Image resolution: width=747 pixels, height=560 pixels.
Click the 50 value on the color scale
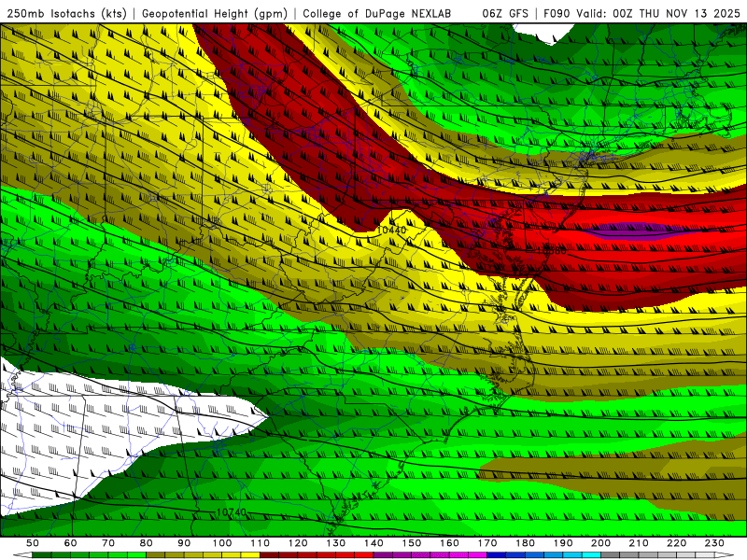33,543
